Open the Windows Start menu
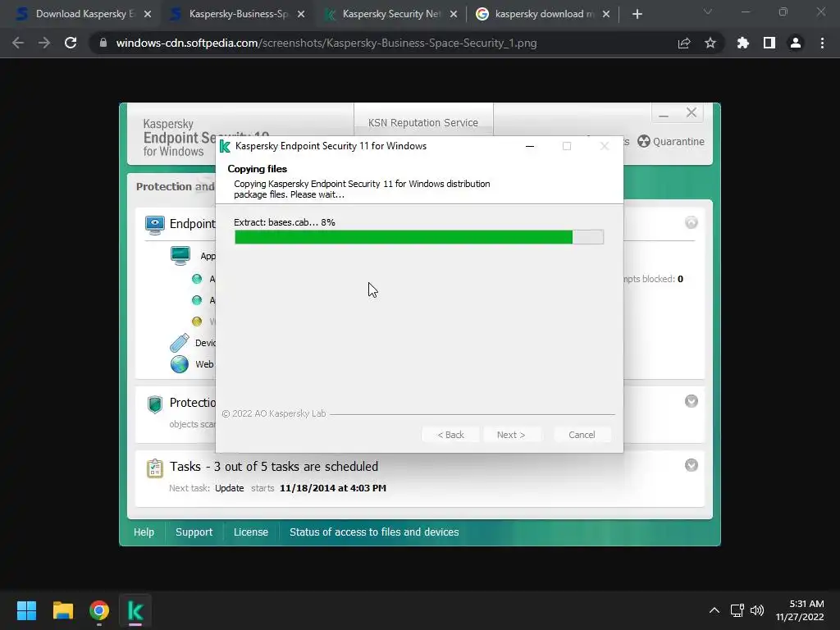 point(26,610)
